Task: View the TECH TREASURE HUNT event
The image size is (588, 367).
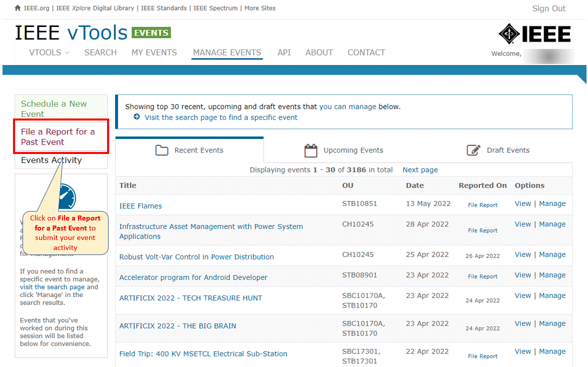Action: click(x=523, y=296)
